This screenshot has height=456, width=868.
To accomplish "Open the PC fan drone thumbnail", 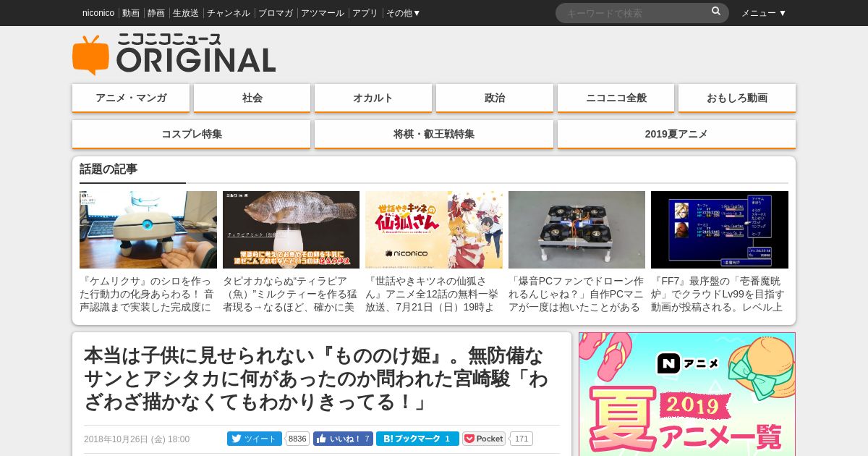I will [576, 229].
